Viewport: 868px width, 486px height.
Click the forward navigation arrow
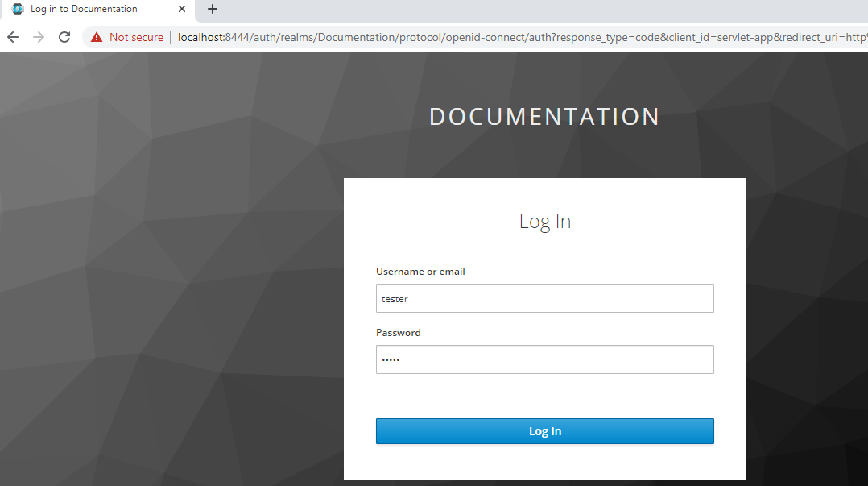[x=38, y=37]
